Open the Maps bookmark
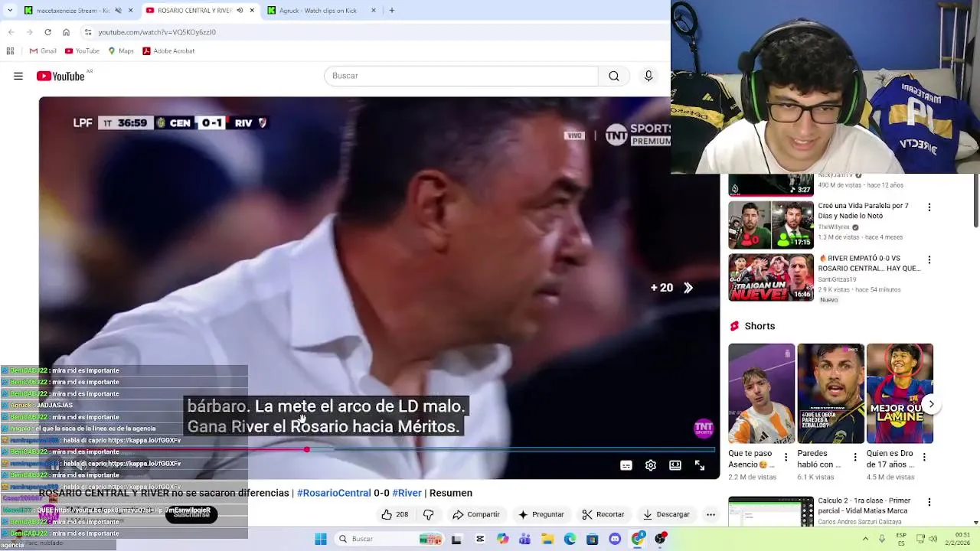The image size is (980, 551). coord(121,51)
